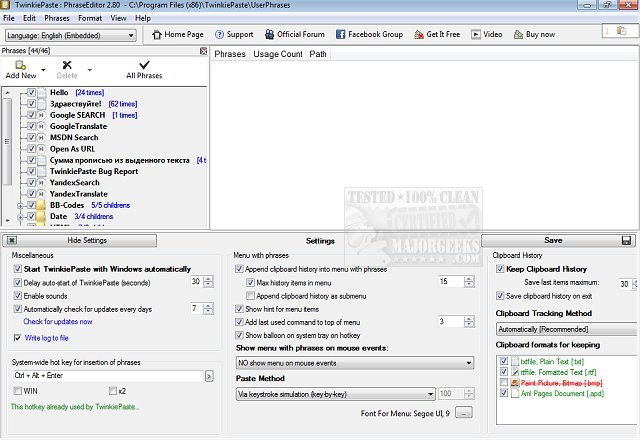The height and width of the screenshot is (440, 640).
Task: Click the rtffile Formatted Text icon
Action: coord(515,372)
